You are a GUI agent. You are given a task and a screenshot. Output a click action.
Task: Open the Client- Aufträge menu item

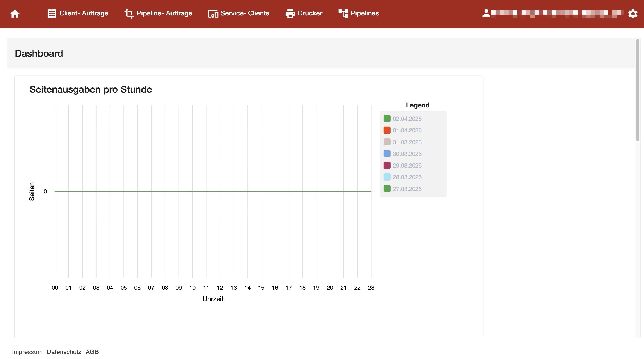click(x=84, y=13)
